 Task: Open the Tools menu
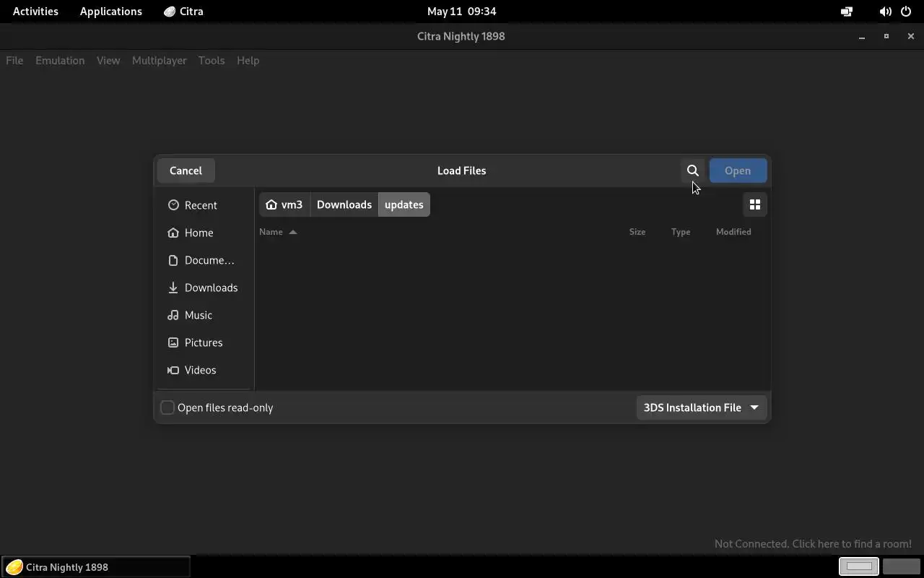[212, 61]
